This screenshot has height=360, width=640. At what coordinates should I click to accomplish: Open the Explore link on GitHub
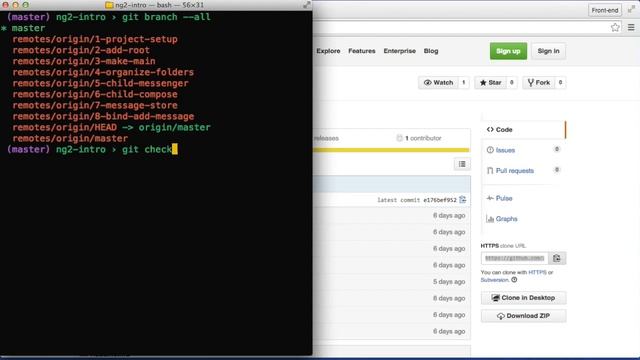pyautogui.click(x=328, y=51)
